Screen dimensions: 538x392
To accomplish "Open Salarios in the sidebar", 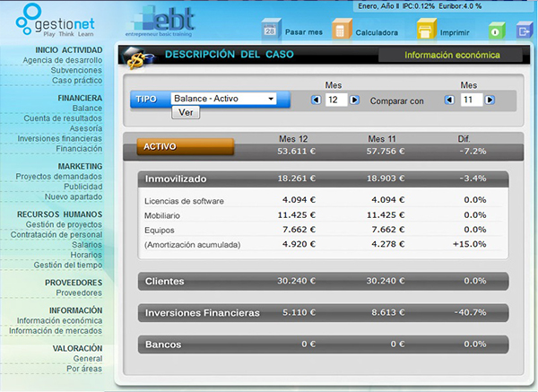I will click(x=87, y=245).
